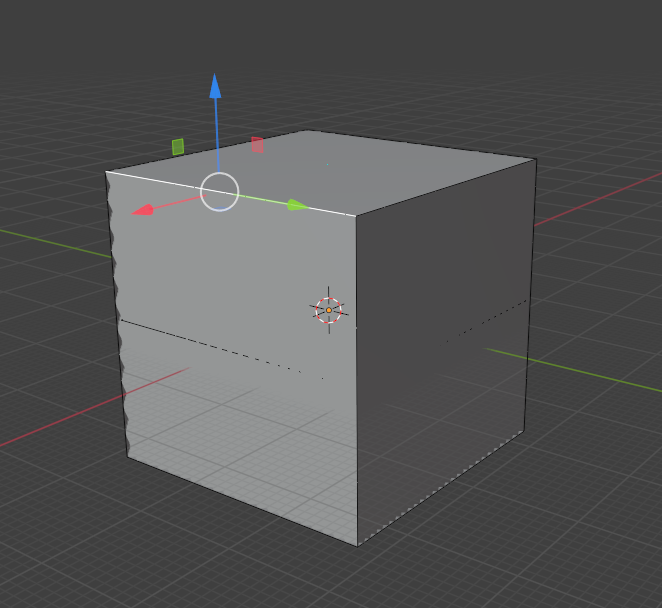Screen dimensions: 662x608
Task: Click the red plane handle square
Action: tap(258, 145)
